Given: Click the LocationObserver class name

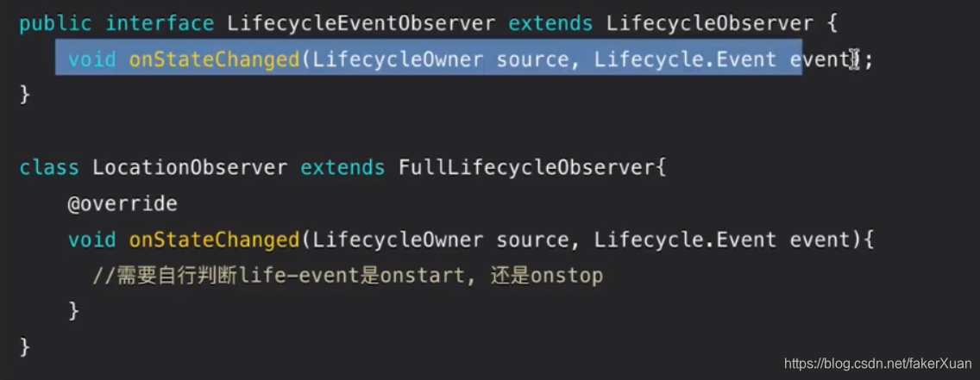Looking at the screenshot, I should pos(190,168).
